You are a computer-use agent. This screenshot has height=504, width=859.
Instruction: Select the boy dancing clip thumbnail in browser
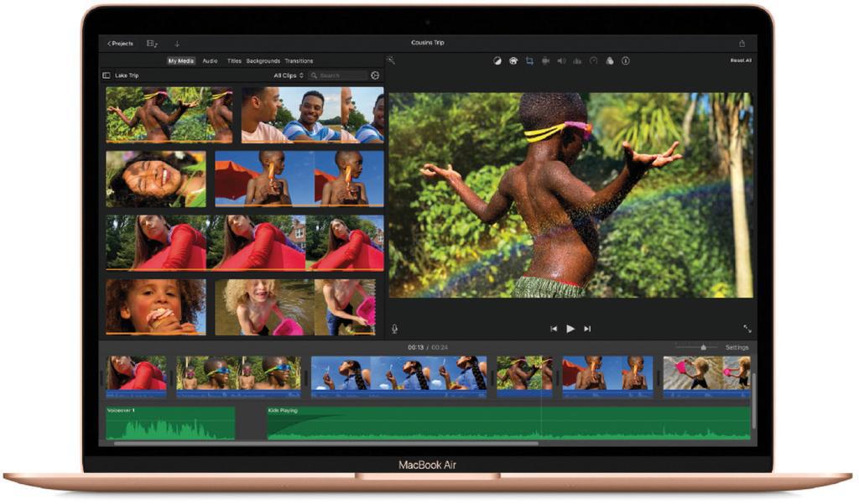pos(169,115)
